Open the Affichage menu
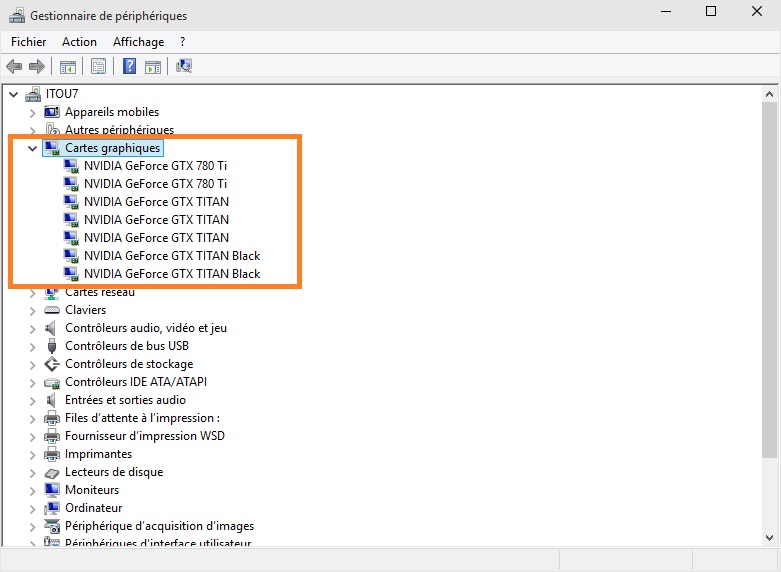781x572 pixels. 138,42
